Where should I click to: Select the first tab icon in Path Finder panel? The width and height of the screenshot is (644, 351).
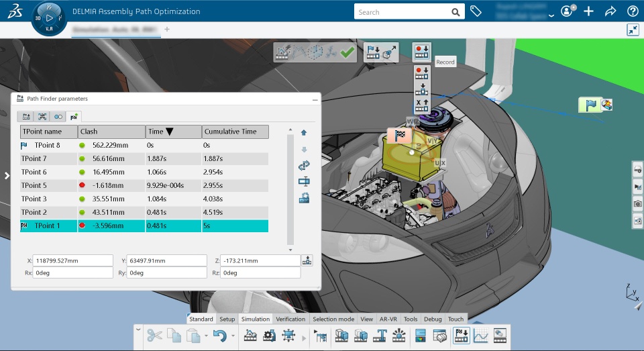[26, 117]
